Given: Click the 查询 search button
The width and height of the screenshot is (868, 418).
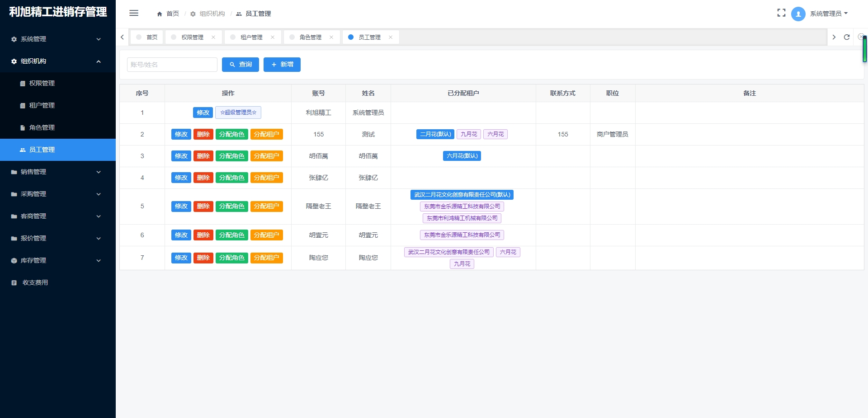Looking at the screenshot, I should (241, 65).
